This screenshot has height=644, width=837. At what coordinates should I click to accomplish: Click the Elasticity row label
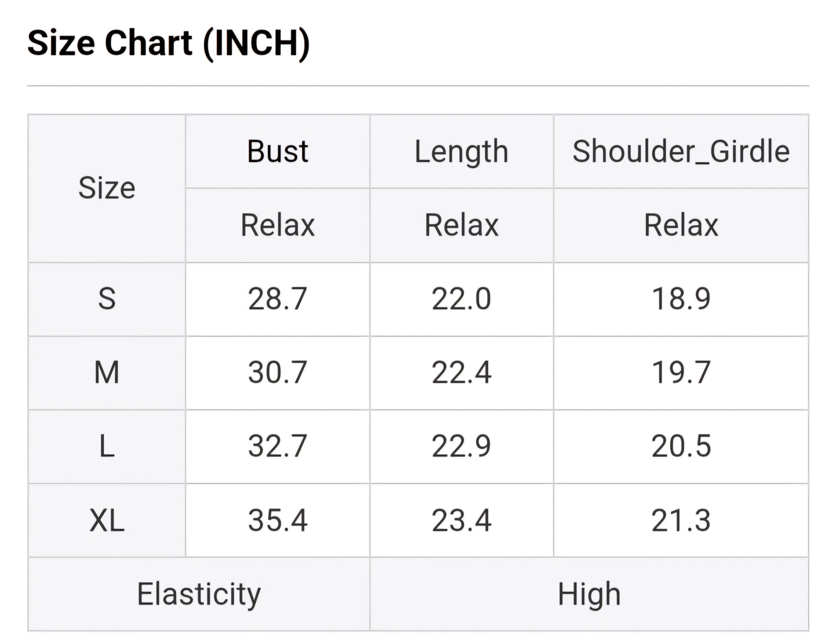pos(199,594)
